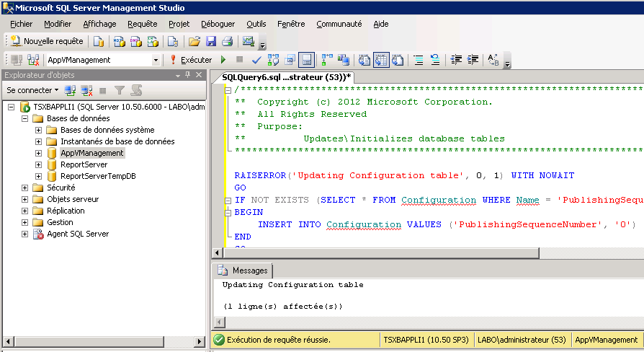Click the Exécuter button
The image size is (644, 352).
point(192,60)
